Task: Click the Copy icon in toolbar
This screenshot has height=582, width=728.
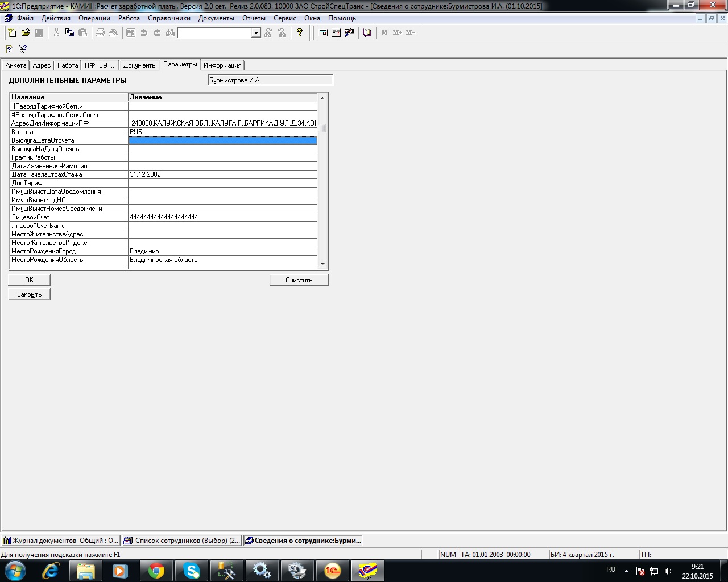Action: pyautogui.click(x=69, y=33)
